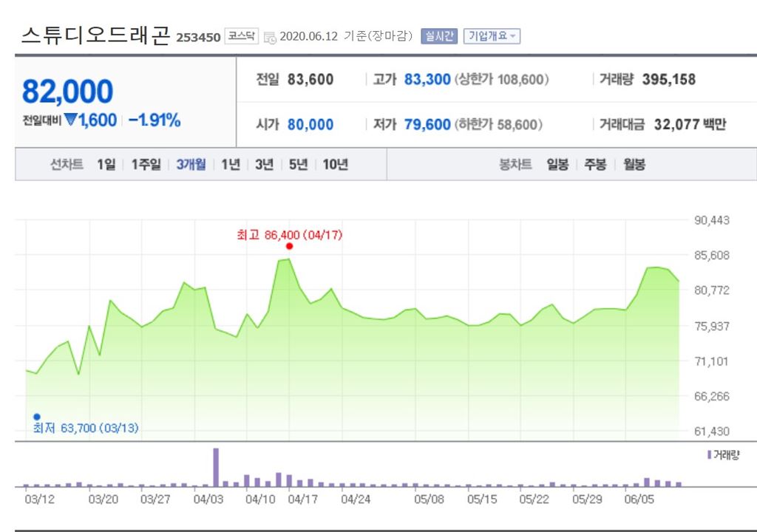Select the 1일 line chart range
The width and height of the screenshot is (757, 532).
(106, 164)
